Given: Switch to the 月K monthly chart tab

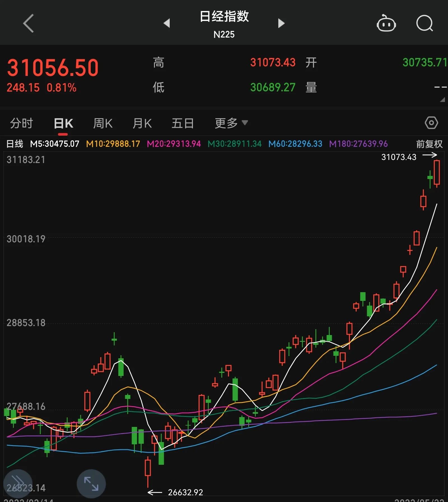Looking at the screenshot, I should (x=142, y=123).
